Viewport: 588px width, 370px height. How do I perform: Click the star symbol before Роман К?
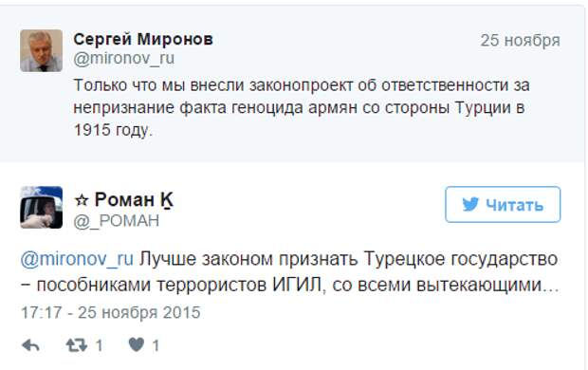(81, 200)
